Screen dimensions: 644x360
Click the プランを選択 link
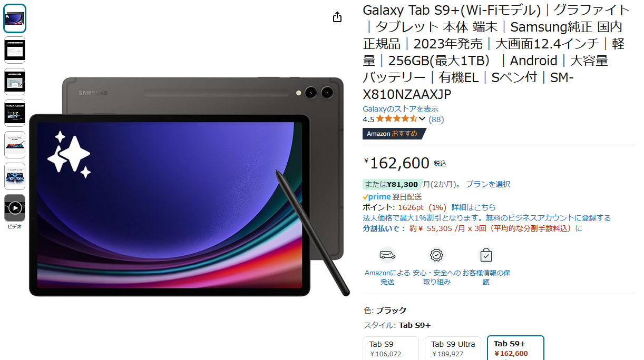coord(488,184)
